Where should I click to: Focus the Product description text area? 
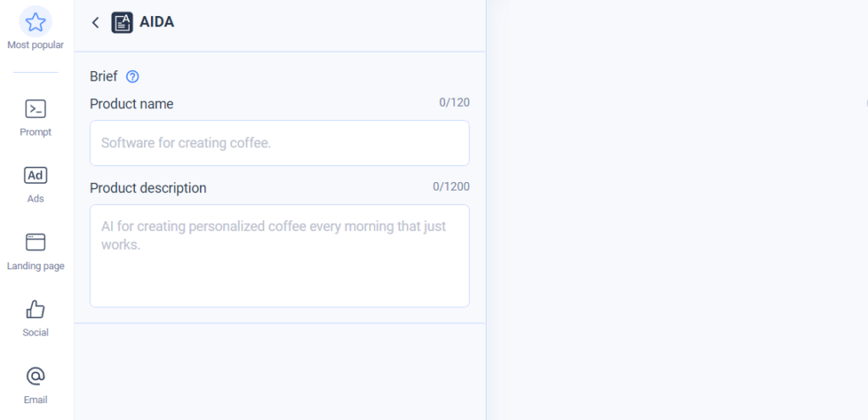[x=280, y=256]
